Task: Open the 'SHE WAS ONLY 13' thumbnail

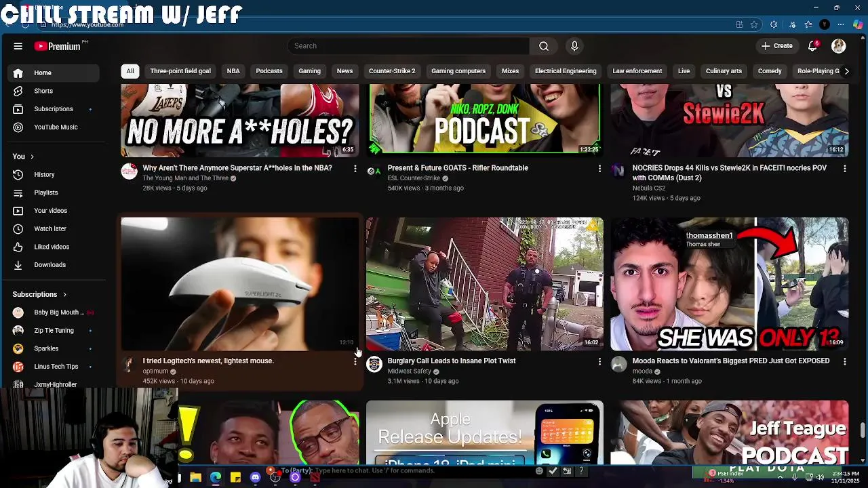Action: (730, 284)
